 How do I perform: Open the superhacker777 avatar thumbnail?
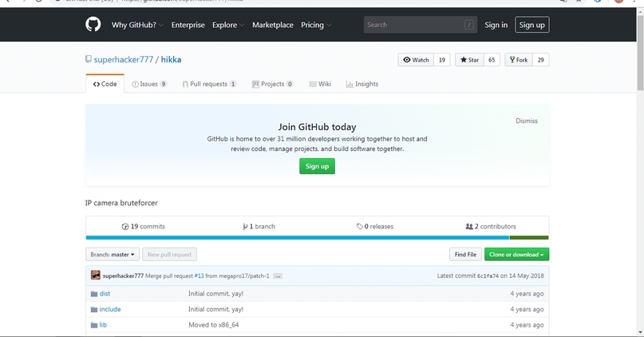pos(96,276)
